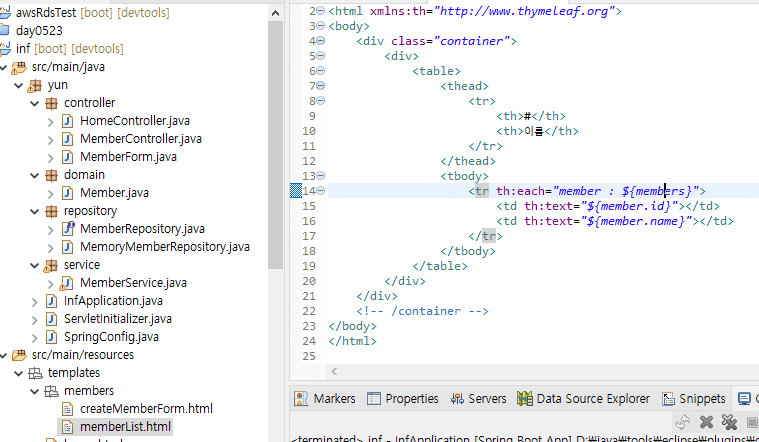This screenshot has height=442, width=759.
Task: Click the line 14 marker in editor gutter
Action: pos(296,191)
